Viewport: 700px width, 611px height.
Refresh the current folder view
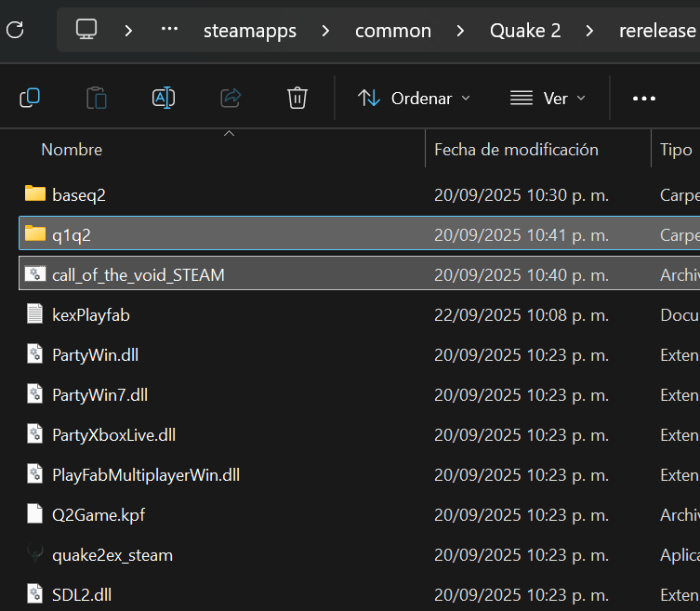tap(15, 29)
